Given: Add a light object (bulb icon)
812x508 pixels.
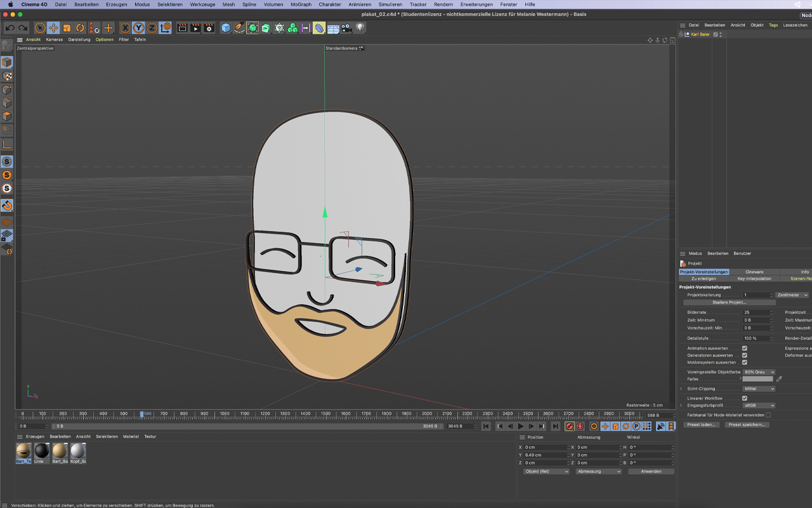Looking at the screenshot, I should click(360, 28).
